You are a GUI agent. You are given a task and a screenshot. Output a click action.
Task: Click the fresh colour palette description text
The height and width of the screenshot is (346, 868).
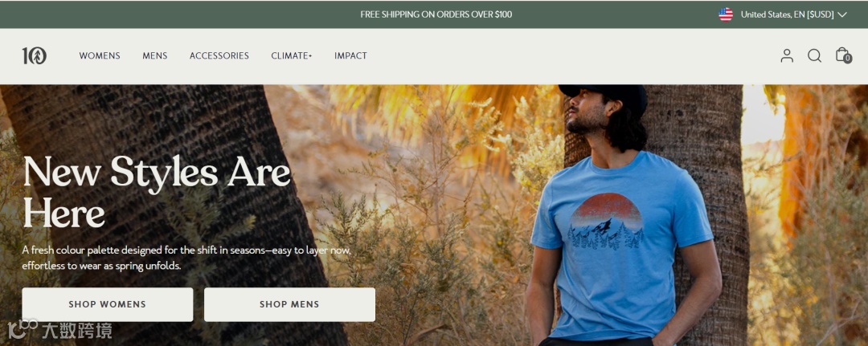pyautogui.click(x=186, y=258)
